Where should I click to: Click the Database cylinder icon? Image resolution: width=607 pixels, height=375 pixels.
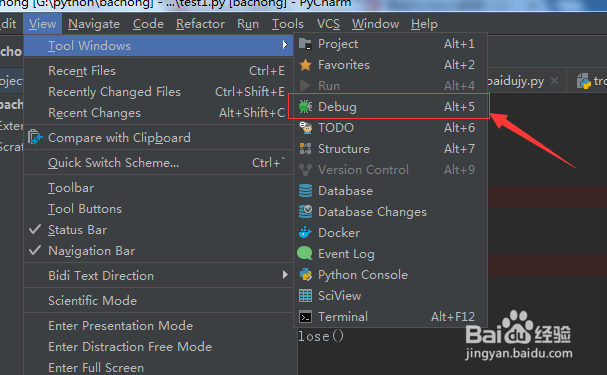click(305, 191)
